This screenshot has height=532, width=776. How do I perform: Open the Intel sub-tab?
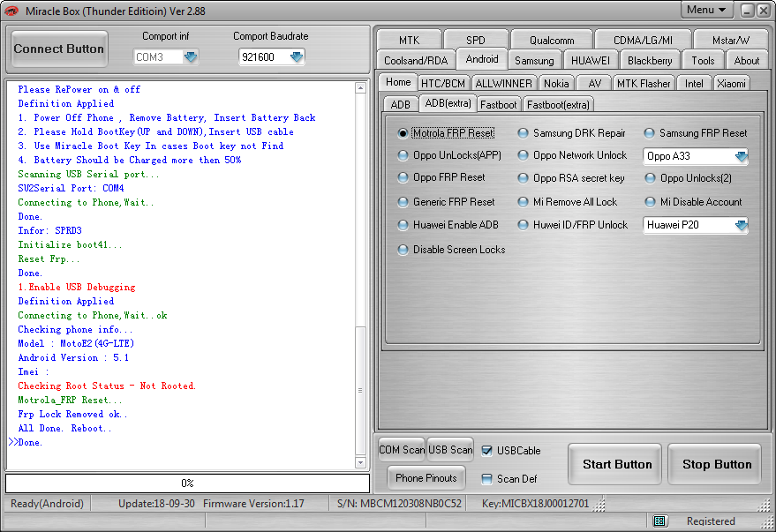[x=694, y=84]
